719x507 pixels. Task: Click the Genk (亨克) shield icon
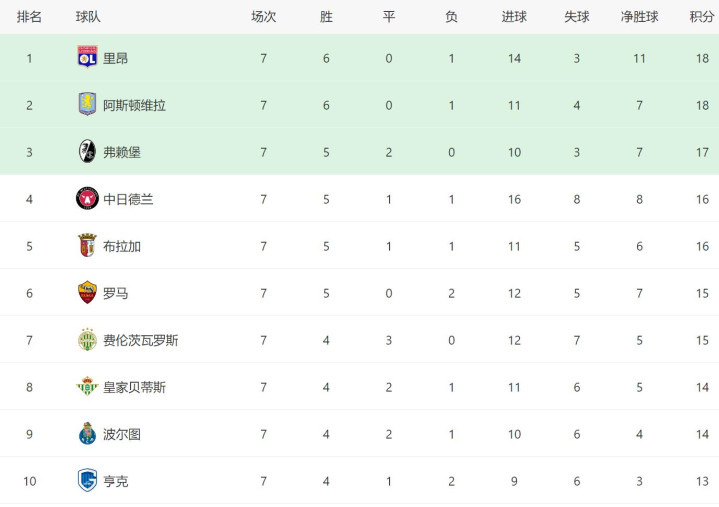tap(87, 480)
